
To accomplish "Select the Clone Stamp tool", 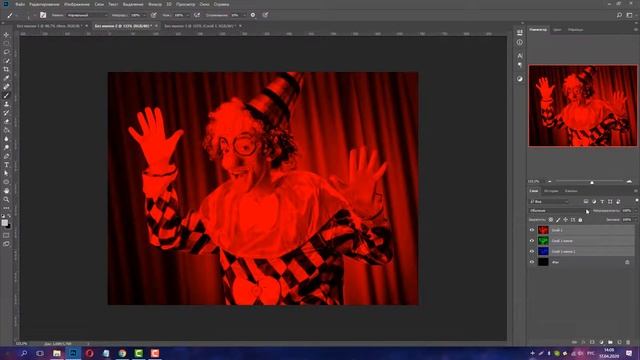I will coord(6,104).
